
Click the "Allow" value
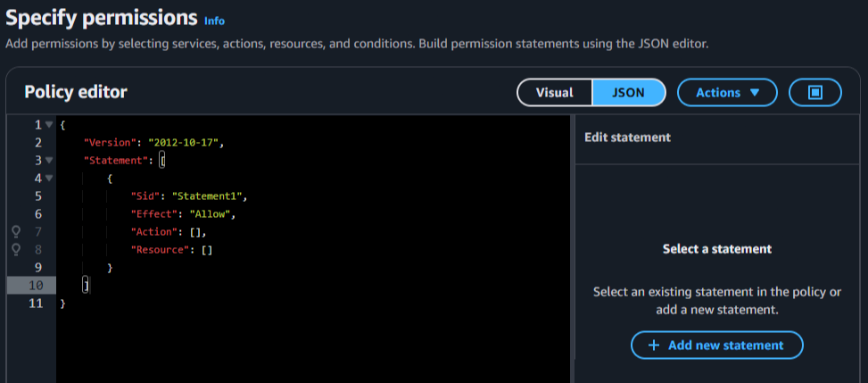211,214
